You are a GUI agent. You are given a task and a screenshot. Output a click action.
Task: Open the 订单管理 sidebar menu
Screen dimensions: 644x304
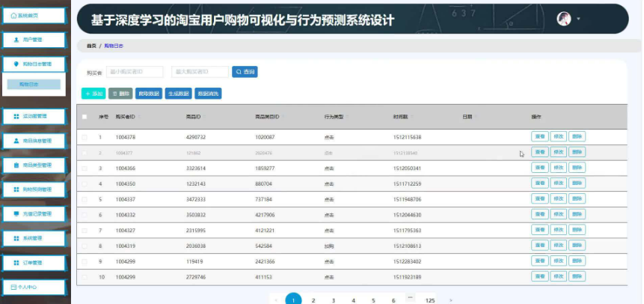(x=34, y=263)
